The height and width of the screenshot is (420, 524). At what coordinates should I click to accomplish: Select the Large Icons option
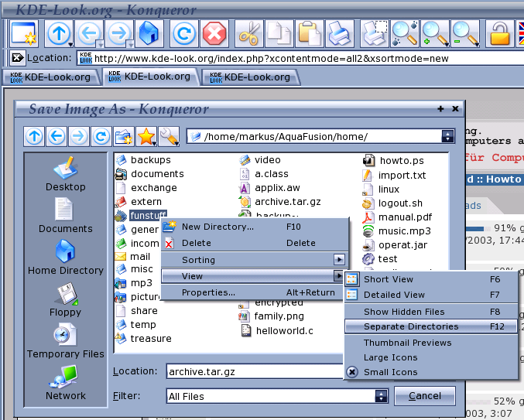point(431,357)
